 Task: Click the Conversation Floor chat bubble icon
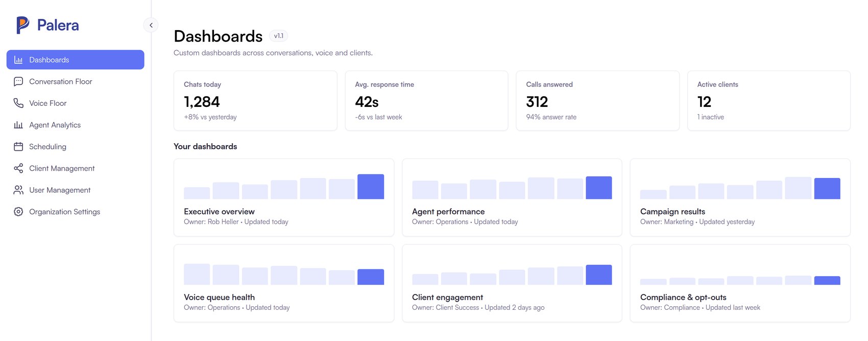[18, 81]
